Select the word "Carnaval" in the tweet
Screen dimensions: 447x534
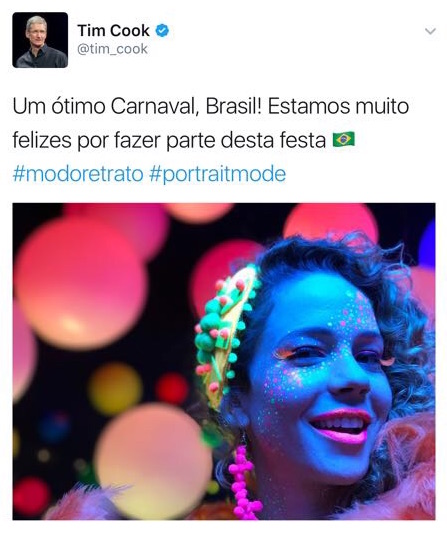(x=155, y=106)
